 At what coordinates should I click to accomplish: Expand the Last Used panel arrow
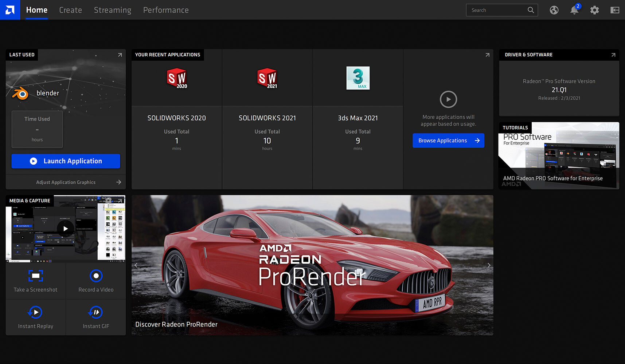[x=120, y=55]
